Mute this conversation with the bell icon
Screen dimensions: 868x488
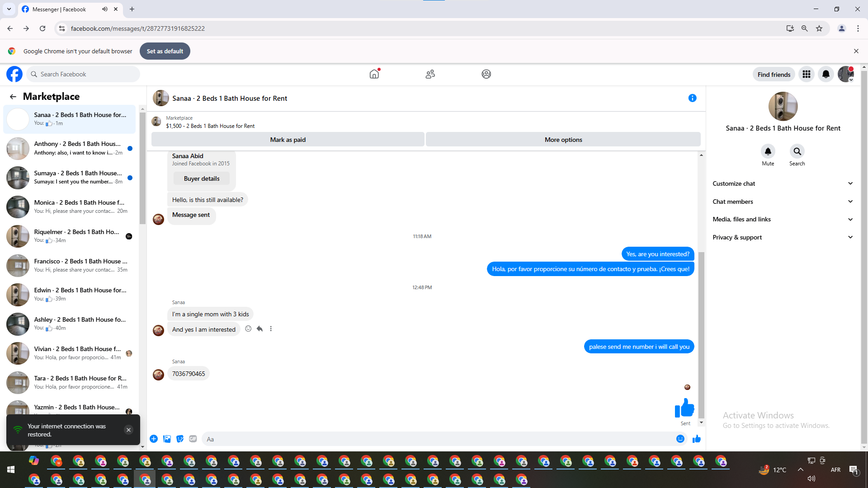pos(768,151)
